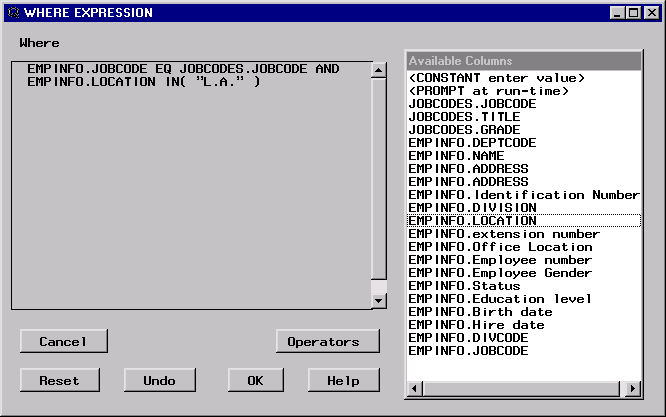The height and width of the screenshot is (417, 666).
Task: Choose <PROMPT at run-time> entry
Action: [x=488, y=91]
